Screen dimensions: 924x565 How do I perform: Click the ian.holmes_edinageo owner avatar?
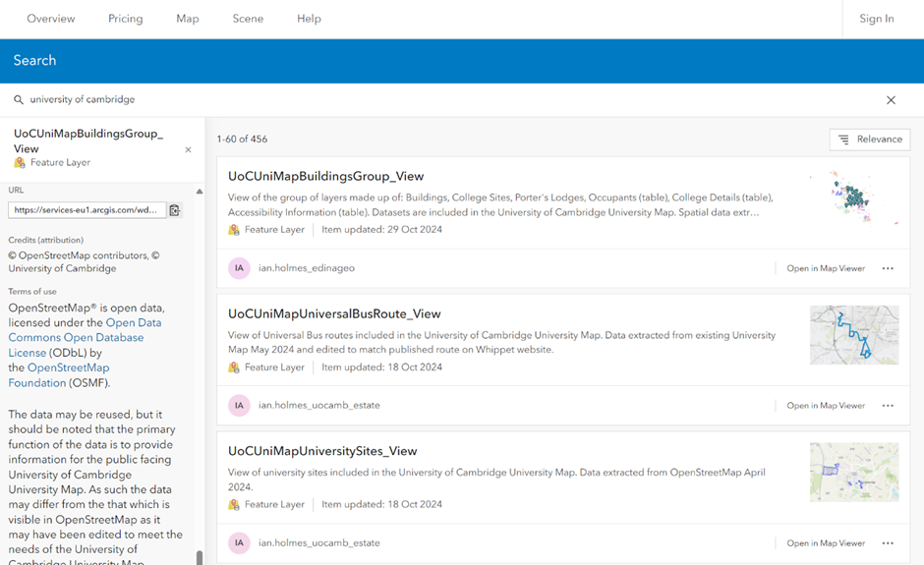pos(239,268)
